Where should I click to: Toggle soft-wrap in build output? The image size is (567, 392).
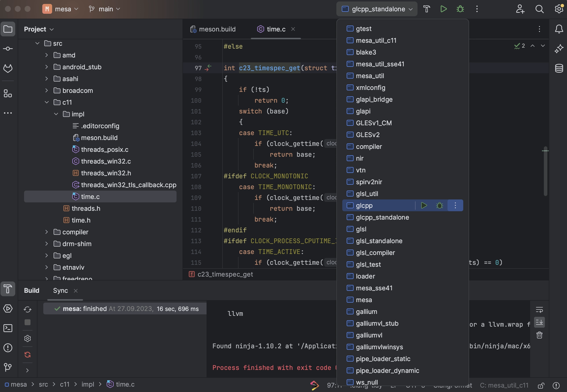(x=539, y=310)
